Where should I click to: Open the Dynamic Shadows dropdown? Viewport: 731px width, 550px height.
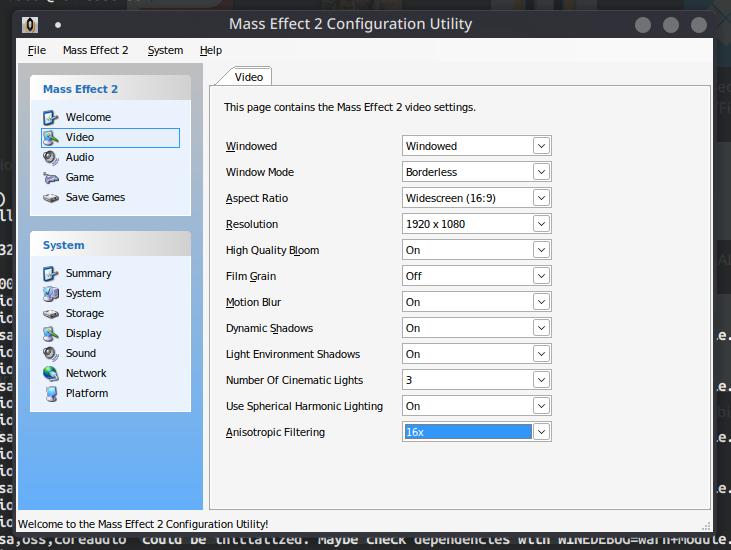(541, 328)
